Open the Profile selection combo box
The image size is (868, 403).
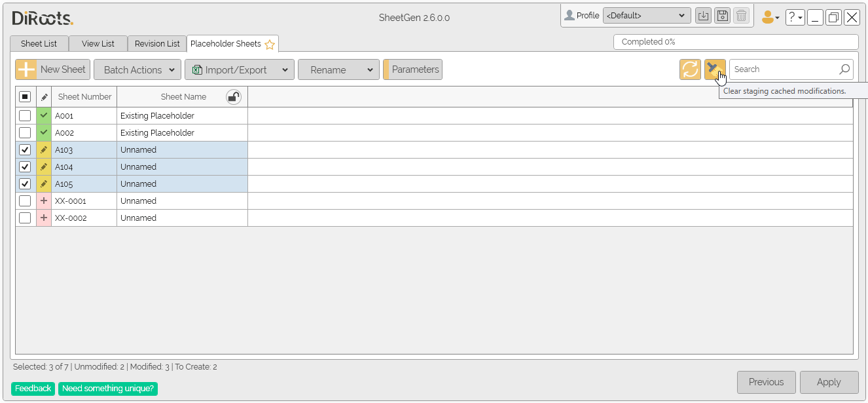pos(646,16)
